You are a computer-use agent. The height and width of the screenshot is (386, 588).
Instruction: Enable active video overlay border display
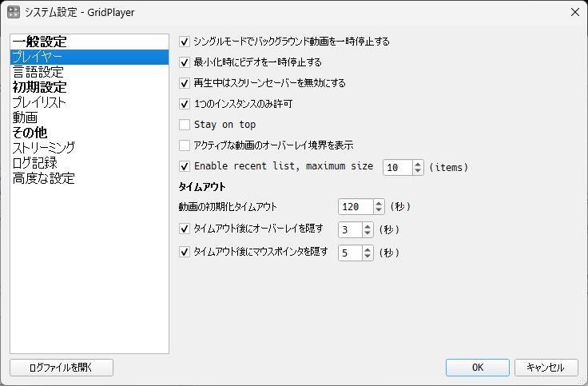point(185,145)
